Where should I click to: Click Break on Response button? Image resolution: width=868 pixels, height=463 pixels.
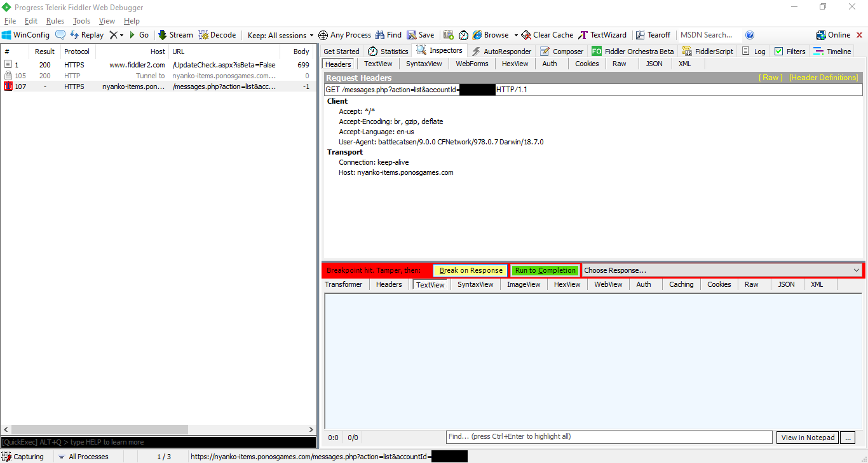click(471, 270)
